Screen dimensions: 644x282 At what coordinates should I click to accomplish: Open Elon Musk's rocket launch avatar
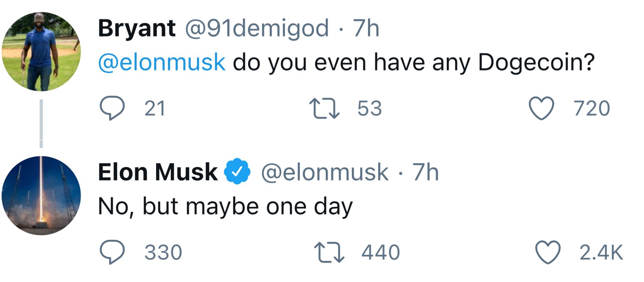pyautogui.click(x=41, y=196)
